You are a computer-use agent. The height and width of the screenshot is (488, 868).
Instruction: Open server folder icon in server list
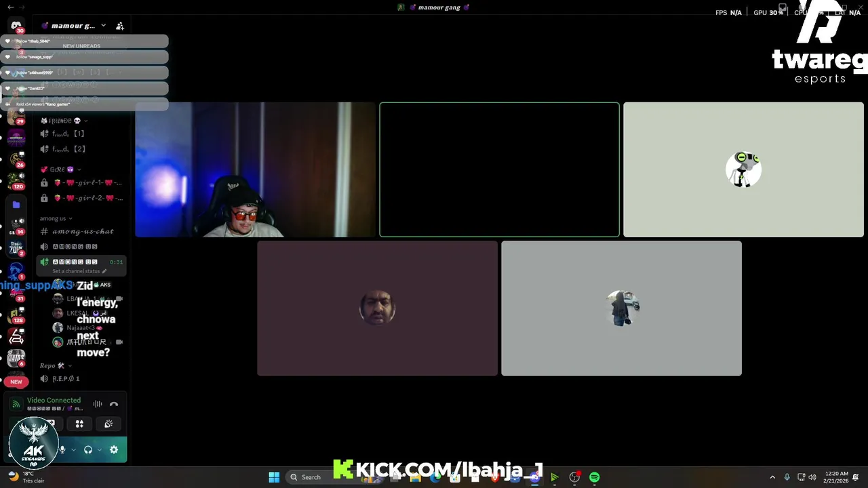16,205
